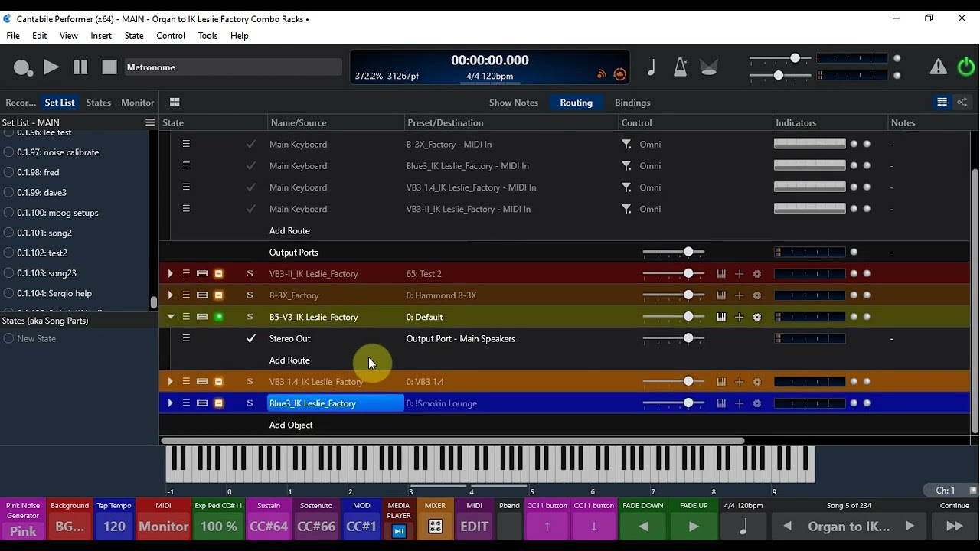Click Add Object at the list bottom
This screenshot has width=980, height=551.
[x=291, y=425]
